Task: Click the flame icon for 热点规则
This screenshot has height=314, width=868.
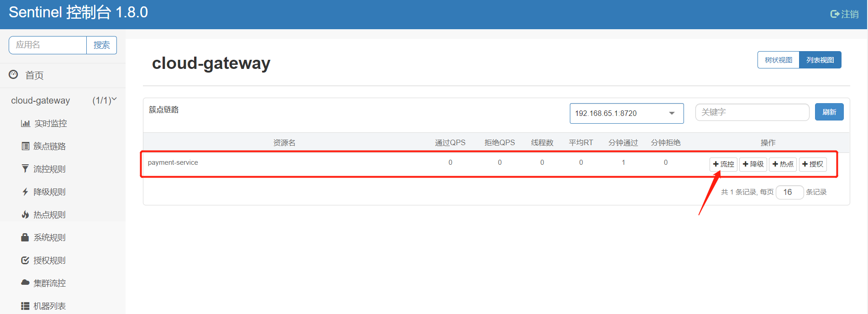Action: tap(25, 215)
